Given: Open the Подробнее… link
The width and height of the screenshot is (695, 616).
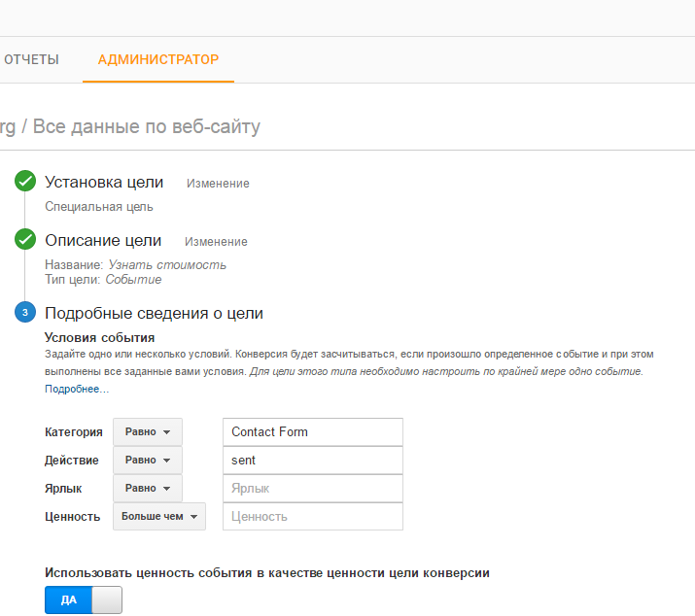Looking at the screenshot, I should (77, 390).
